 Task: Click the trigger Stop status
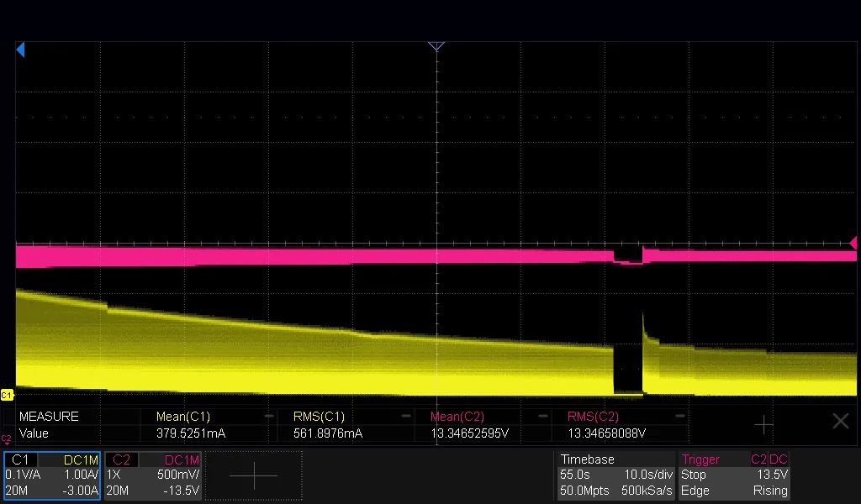[x=694, y=475]
